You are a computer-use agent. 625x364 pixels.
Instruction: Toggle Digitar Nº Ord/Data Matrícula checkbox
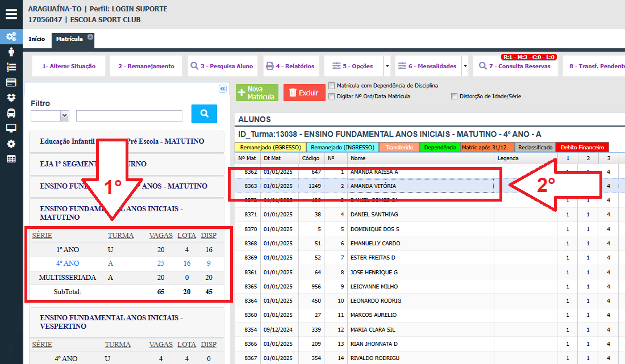tap(332, 97)
